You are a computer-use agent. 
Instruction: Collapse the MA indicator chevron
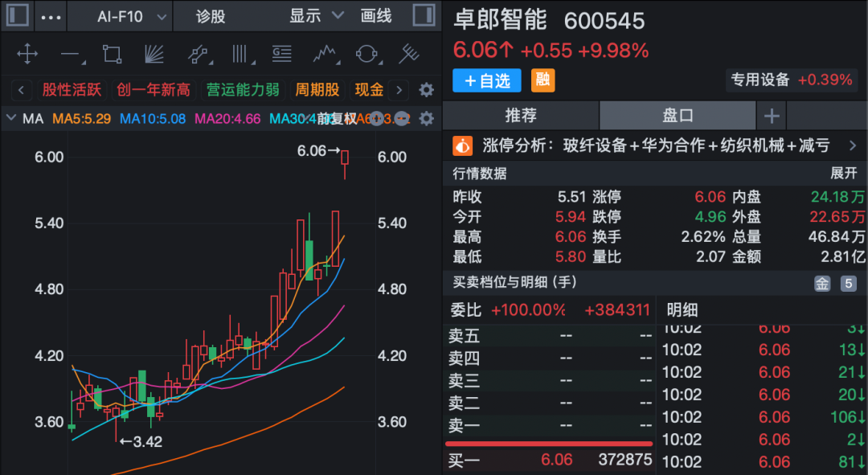tap(11, 117)
